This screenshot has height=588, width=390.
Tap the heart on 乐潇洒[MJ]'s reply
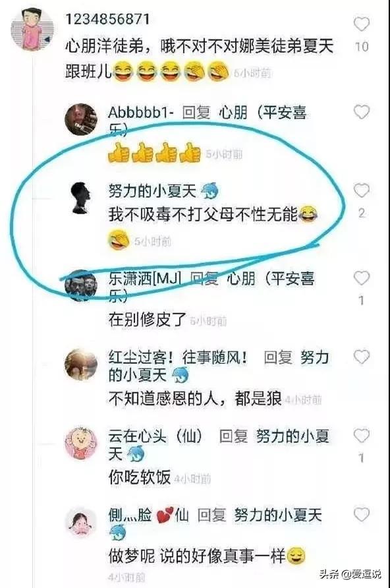[362, 278]
